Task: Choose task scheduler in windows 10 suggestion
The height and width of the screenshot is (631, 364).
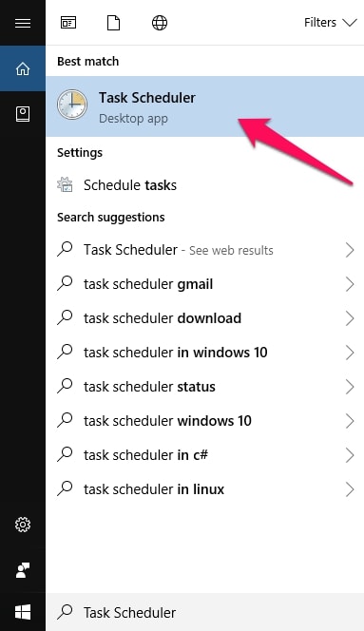Action: tap(204, 353)
